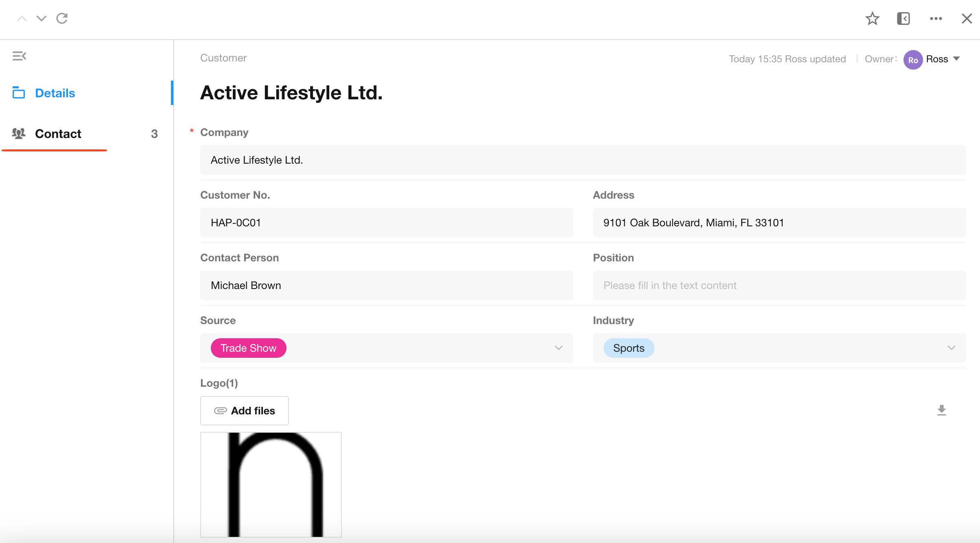Click the Position text field
980x543 pixels.
coord(779,285)
